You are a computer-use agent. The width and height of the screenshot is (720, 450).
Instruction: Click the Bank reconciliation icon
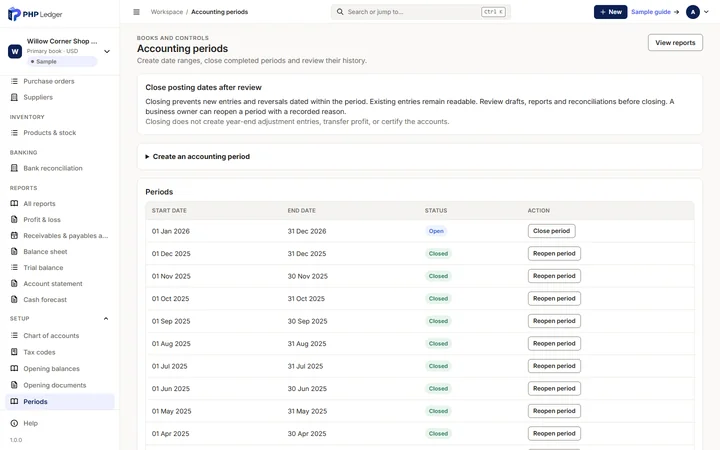click(x=14, y=168)
